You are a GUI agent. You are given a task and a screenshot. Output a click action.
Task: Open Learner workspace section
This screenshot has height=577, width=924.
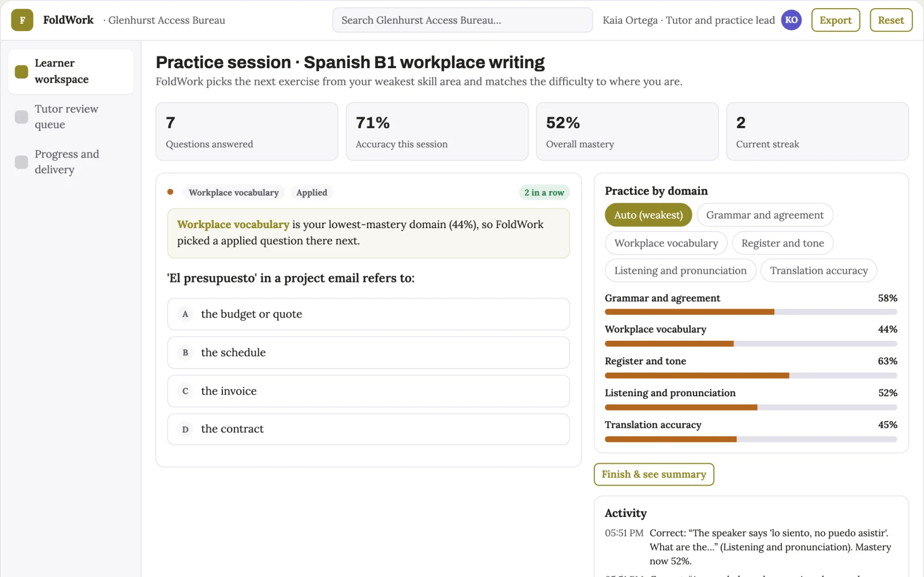[x=70, y=72]
